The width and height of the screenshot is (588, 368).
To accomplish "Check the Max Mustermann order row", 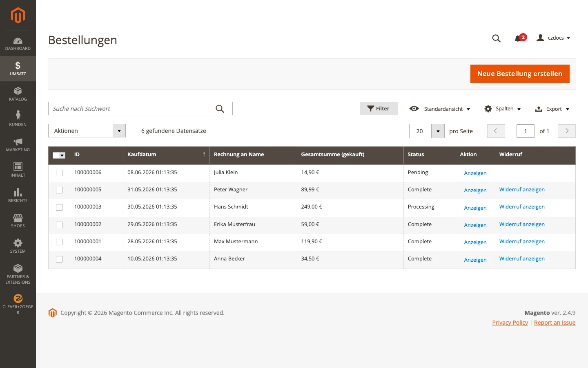I will pyautogui.click(x=59, y=242).
